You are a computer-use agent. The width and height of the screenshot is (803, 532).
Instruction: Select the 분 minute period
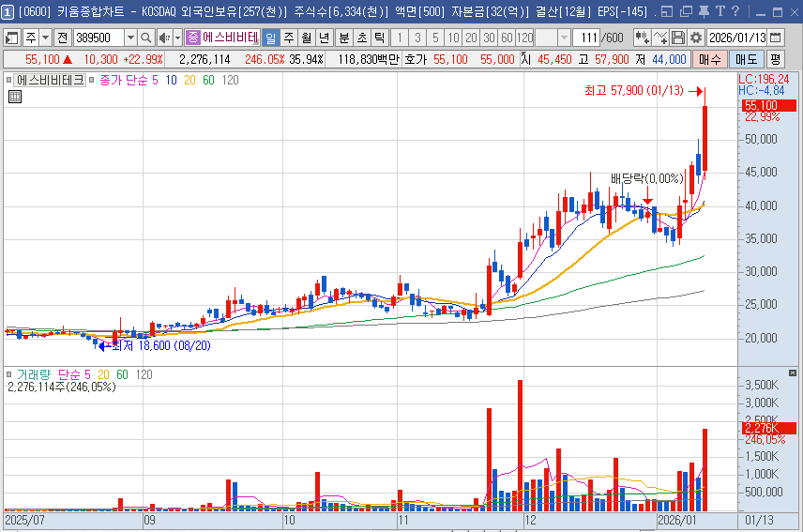[x=344, y=38]
